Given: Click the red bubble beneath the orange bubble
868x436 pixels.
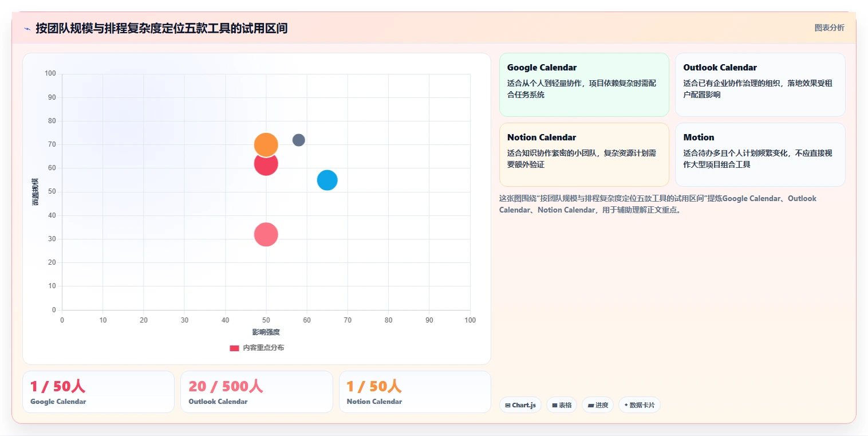Looking at the screenshot, I should coord(266,166).
